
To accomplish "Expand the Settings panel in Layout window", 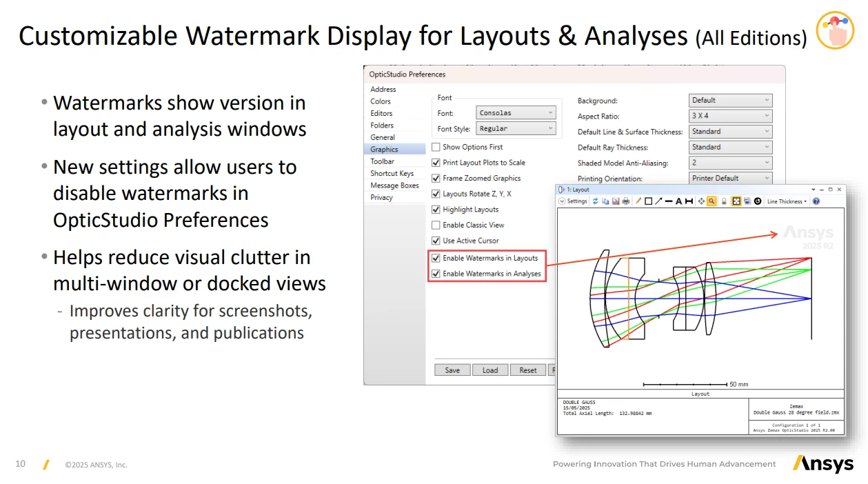I will pos(573,201).
